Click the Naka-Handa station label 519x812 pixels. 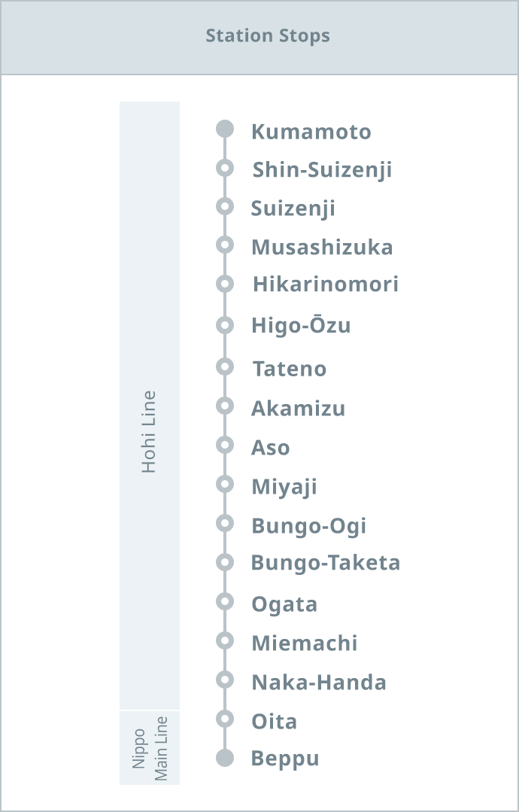tap(319, 682)
